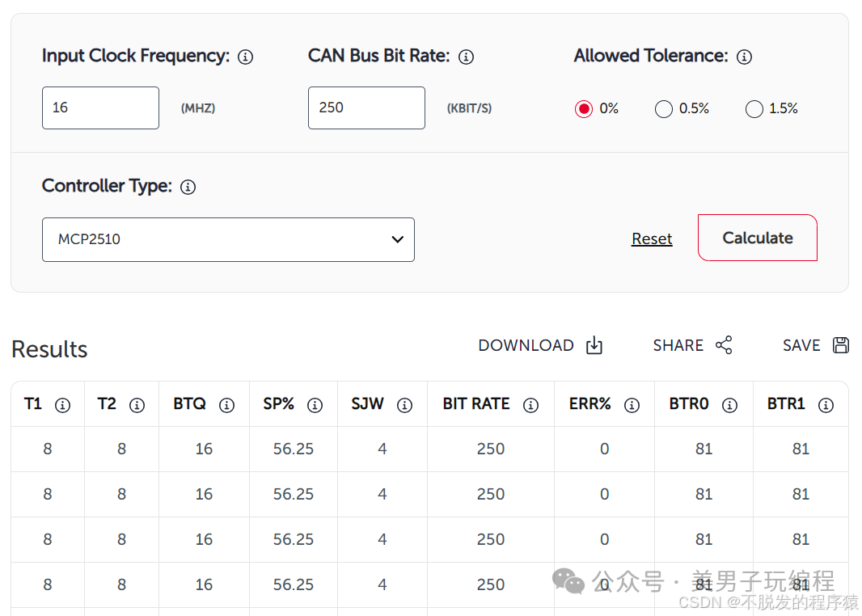Click the SJW column header text
862x616 pixels.
click(x=368, y=404)
